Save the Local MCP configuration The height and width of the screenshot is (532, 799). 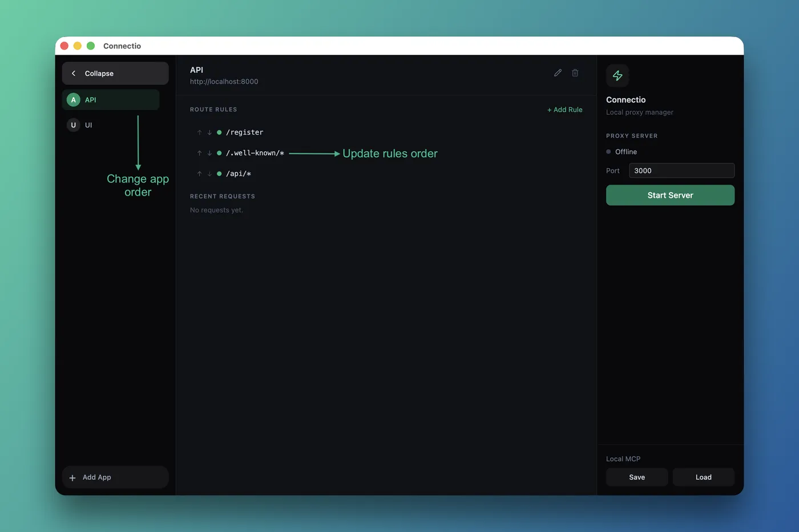[x=637, y=477]
